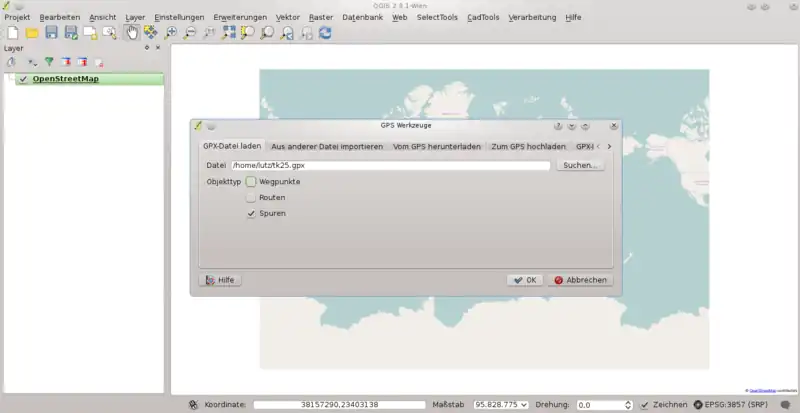Uncheck the Spuren checkbox

tap(252, 214)
